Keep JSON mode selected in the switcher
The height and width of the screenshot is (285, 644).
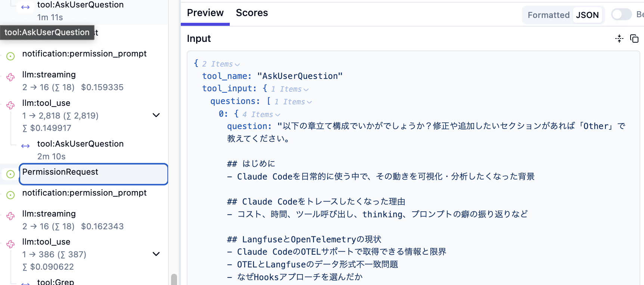(587, 15)
